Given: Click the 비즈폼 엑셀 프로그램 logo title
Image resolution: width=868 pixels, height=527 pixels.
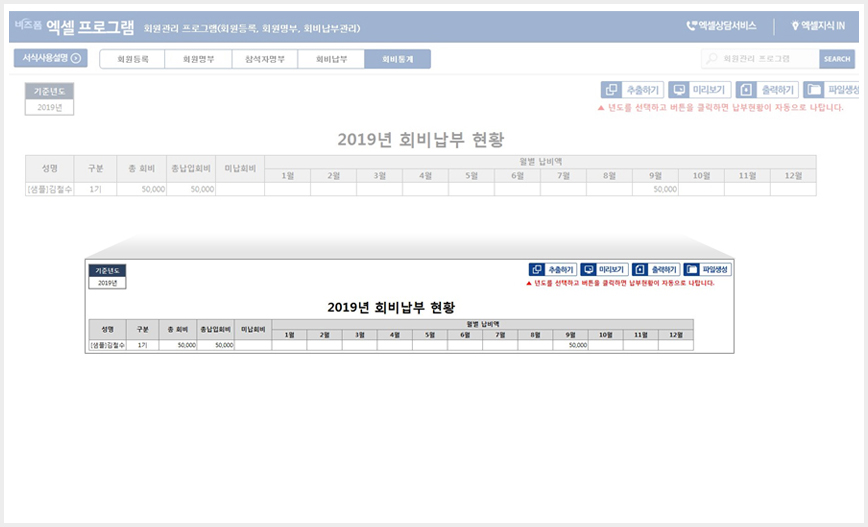Looking at the screenshot, I should [74, 26].
